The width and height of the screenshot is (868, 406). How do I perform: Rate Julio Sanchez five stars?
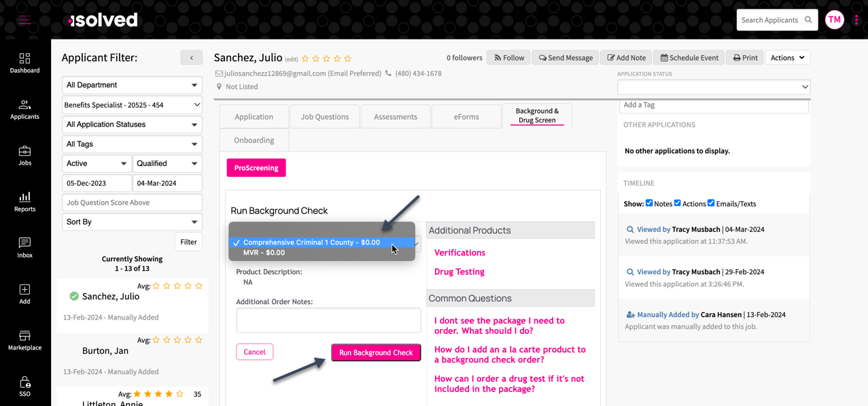point(348,58)
